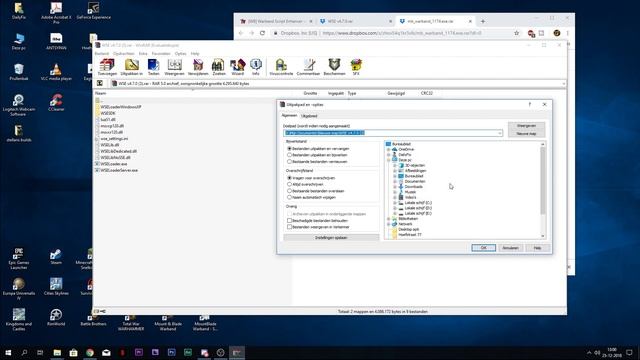Image resolution: width=640 pixels, height=360 pixels.
Task: Enable Beschadigde bestanden behouden checkbox
Action: coord(289,220)
